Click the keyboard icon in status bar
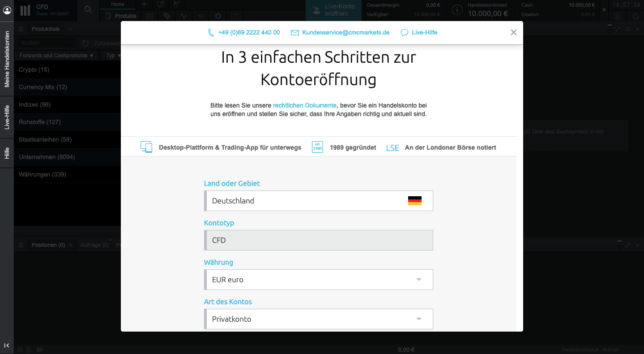 coord(39,350)
